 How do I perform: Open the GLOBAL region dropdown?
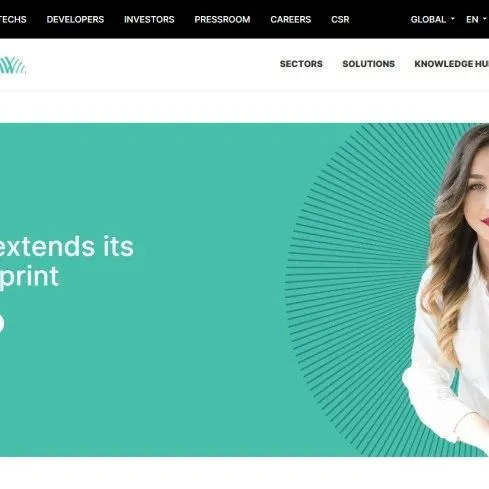click(432, 19)
